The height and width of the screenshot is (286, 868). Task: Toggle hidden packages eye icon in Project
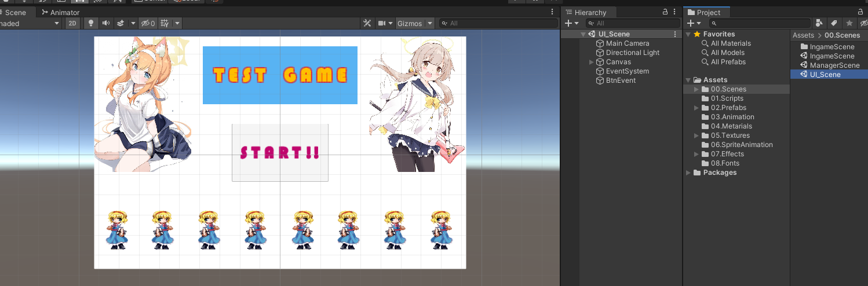click(863, 23)
